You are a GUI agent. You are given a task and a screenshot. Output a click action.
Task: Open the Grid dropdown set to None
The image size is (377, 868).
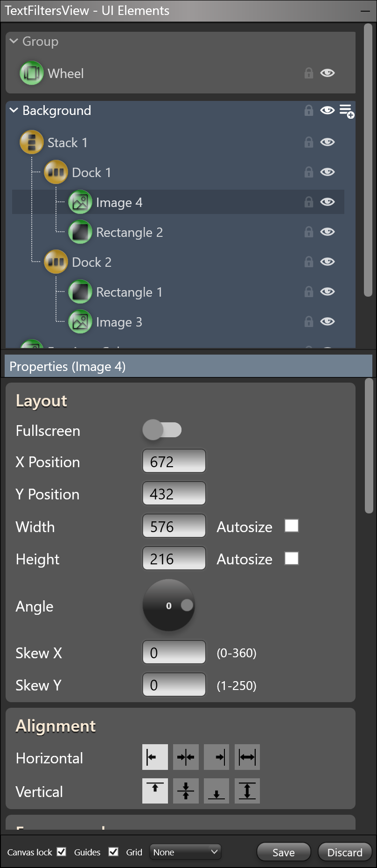pyautogui.click(x=185, y=852)
